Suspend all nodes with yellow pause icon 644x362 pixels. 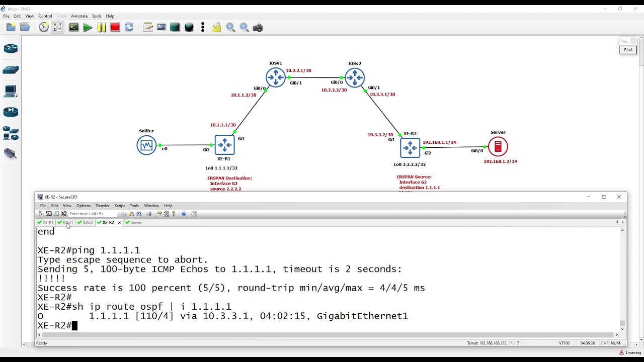102,27
